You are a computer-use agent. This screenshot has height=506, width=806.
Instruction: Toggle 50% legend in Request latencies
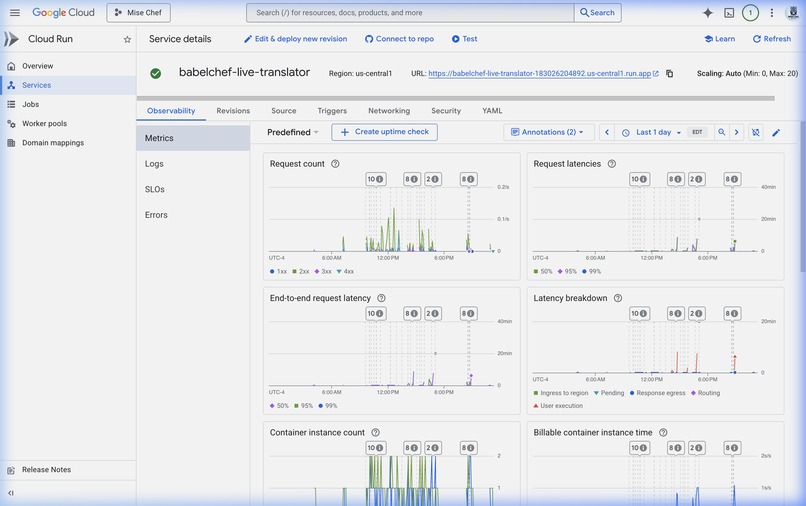pyautogui.click(x=543, y=271)
